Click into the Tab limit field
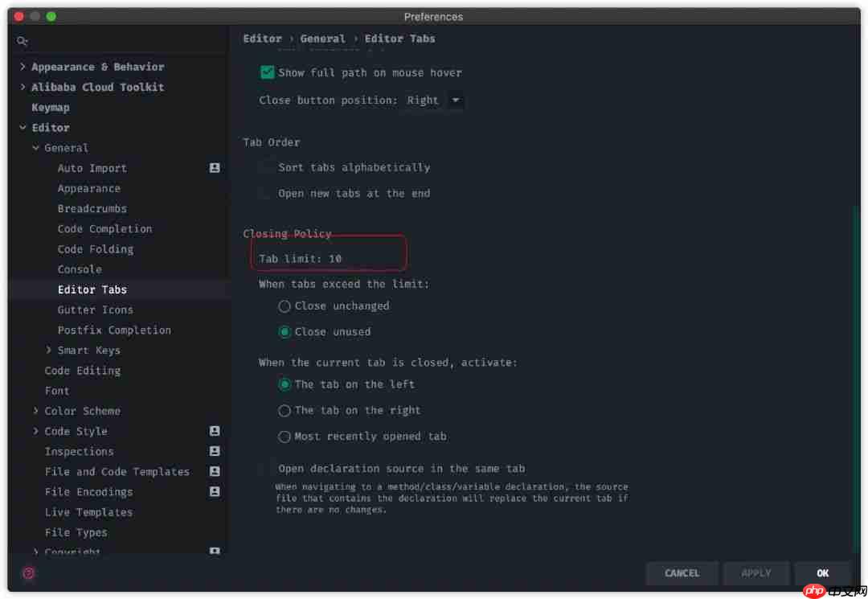 pos(336,259)
